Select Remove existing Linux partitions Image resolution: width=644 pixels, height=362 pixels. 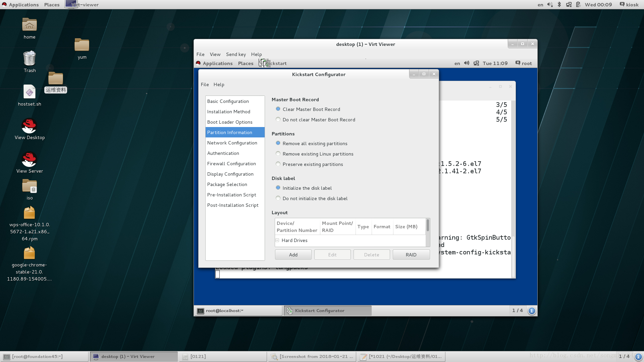pyautogui.click(x=278, y=154)
